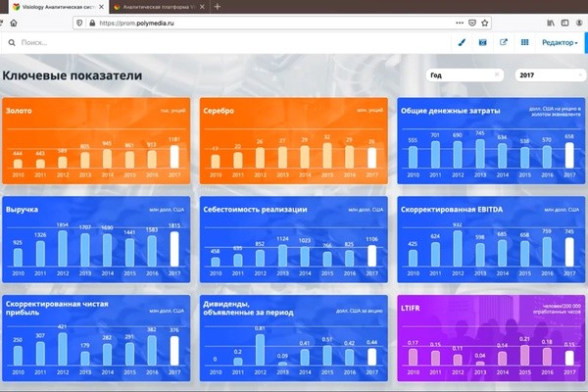Click the brush theme icon in toolbar

coord(463,43)
